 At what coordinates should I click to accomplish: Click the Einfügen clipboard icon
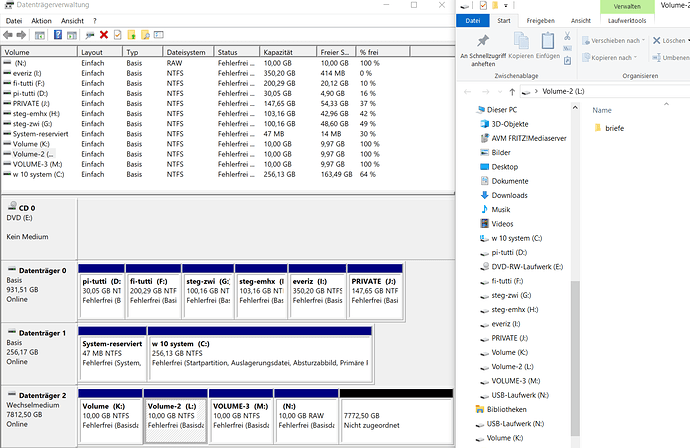(547, 41)
